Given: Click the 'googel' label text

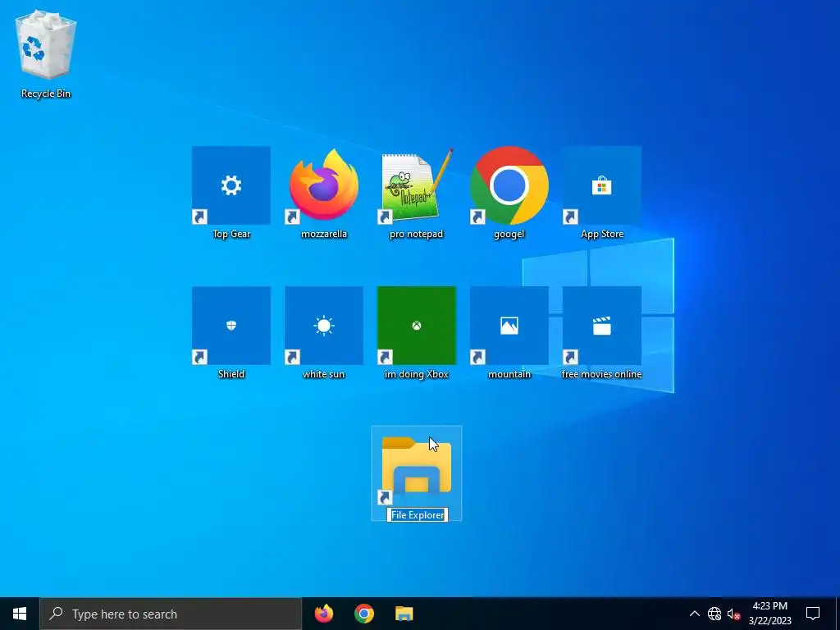Looking at the screenshot, I should [509, 234].
